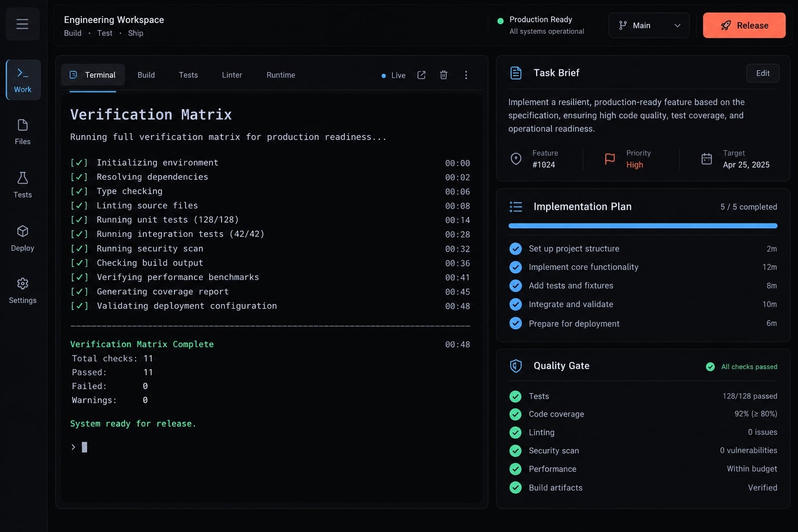Switch to the Terminal tab

pos(93,75)
